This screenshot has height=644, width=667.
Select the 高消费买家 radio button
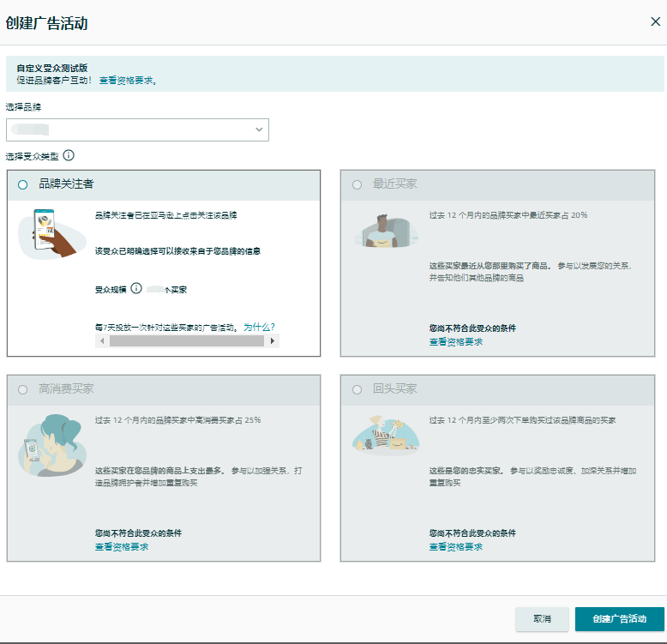[x=22, y=389]
